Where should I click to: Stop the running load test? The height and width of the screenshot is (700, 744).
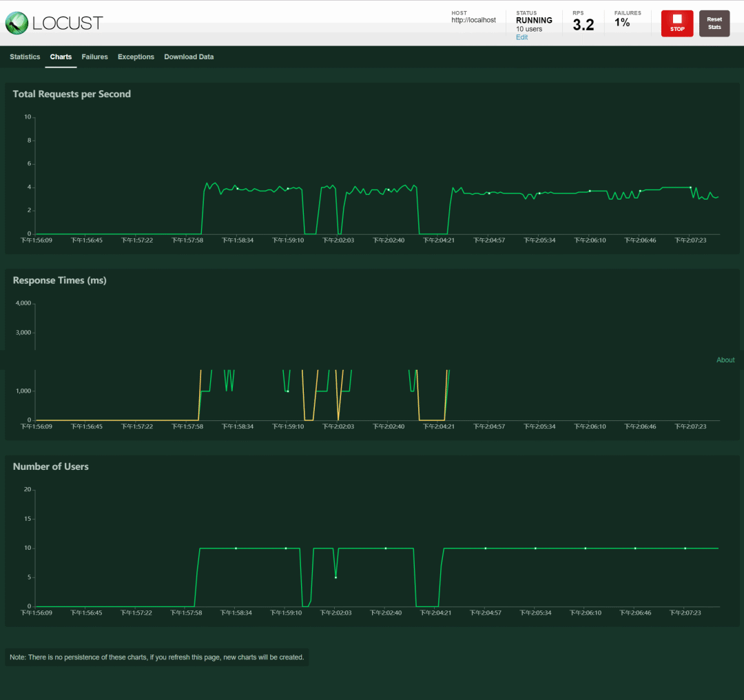coord(677,23)
